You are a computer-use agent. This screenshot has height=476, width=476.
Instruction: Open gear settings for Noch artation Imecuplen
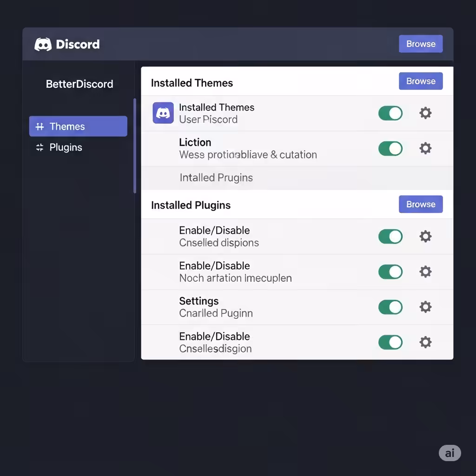(425, 271)
